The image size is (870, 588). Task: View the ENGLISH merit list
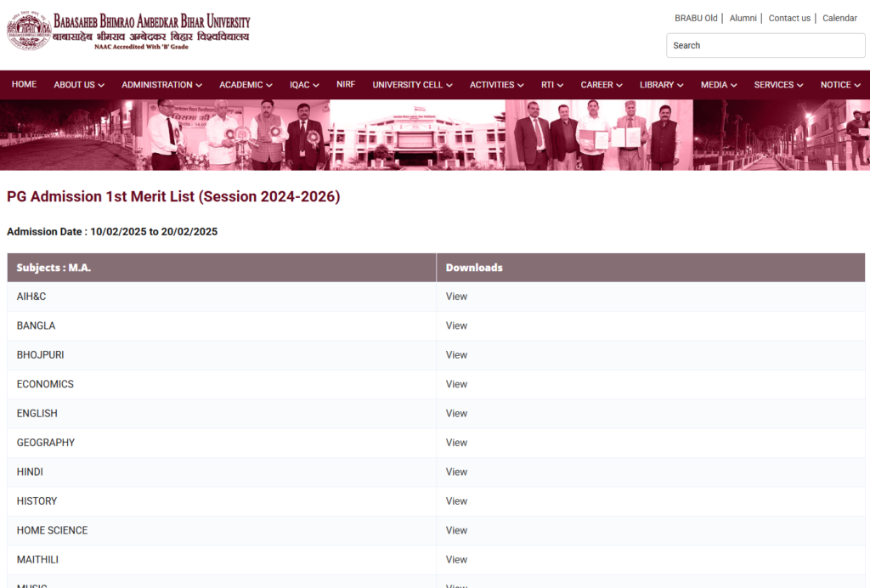pos(456,414)
